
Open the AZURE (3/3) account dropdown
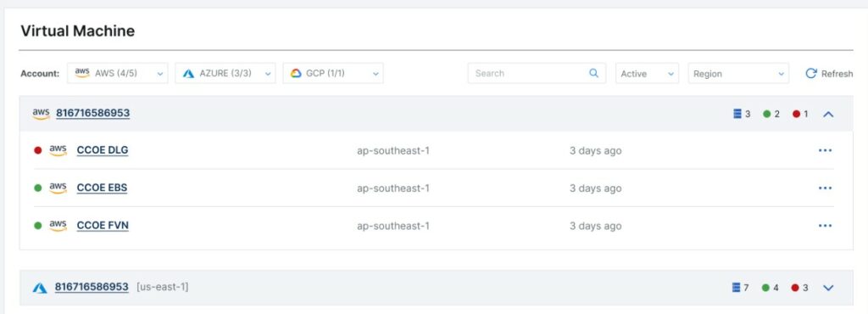pyautogui.click(x=225, y=73)
